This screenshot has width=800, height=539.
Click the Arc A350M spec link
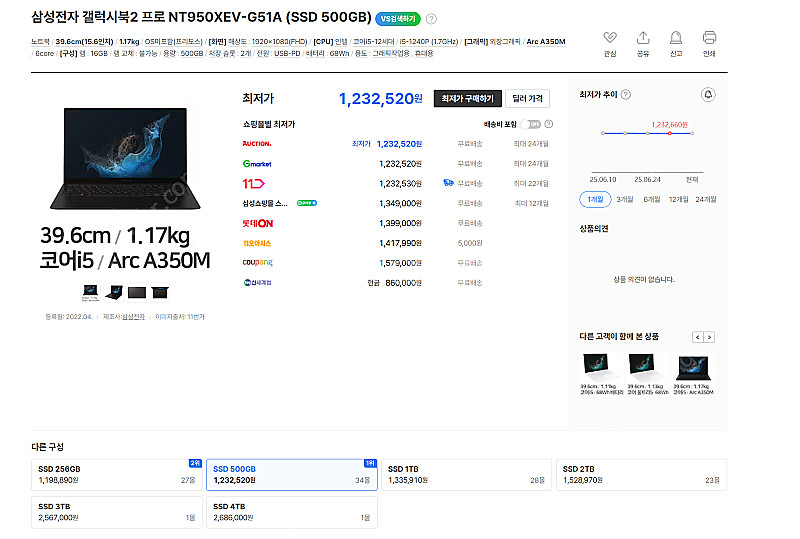tap(545, 41)
